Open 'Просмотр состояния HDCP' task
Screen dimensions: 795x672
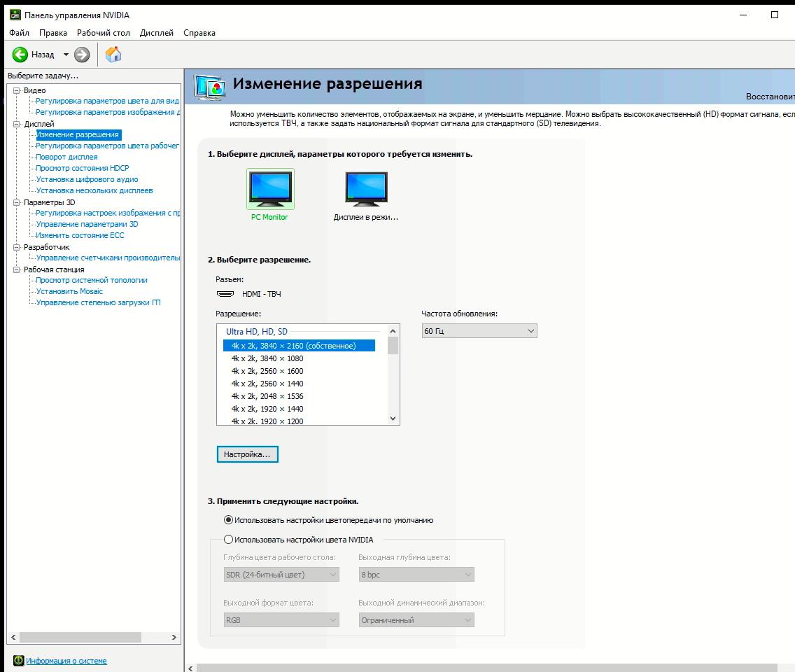pyautogui.click(x=82, y=168)
